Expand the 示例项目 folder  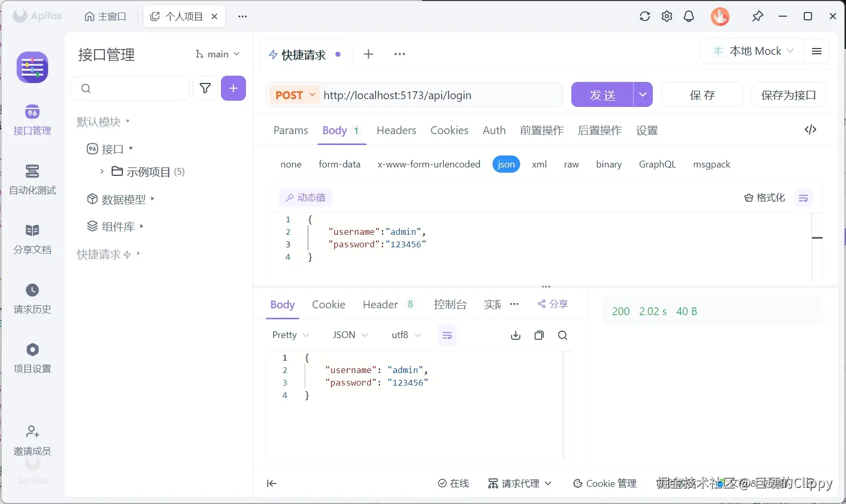(101, 172)
